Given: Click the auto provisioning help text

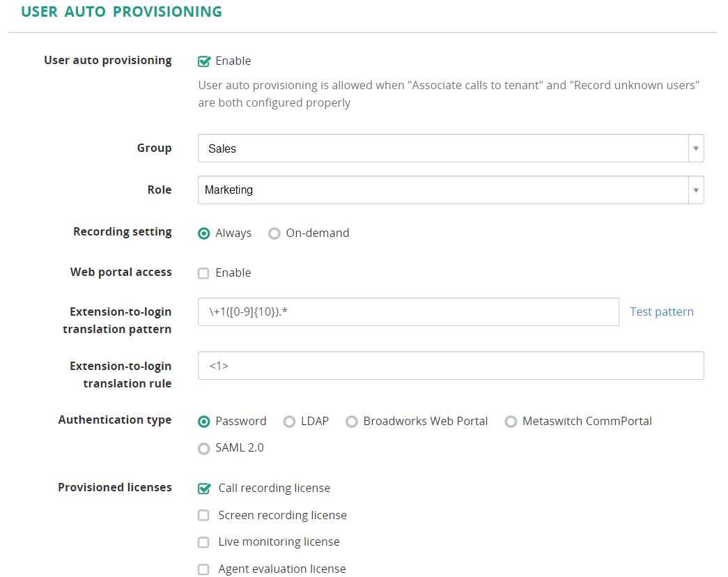Looking at the screenshot, I should click(449, 94).
